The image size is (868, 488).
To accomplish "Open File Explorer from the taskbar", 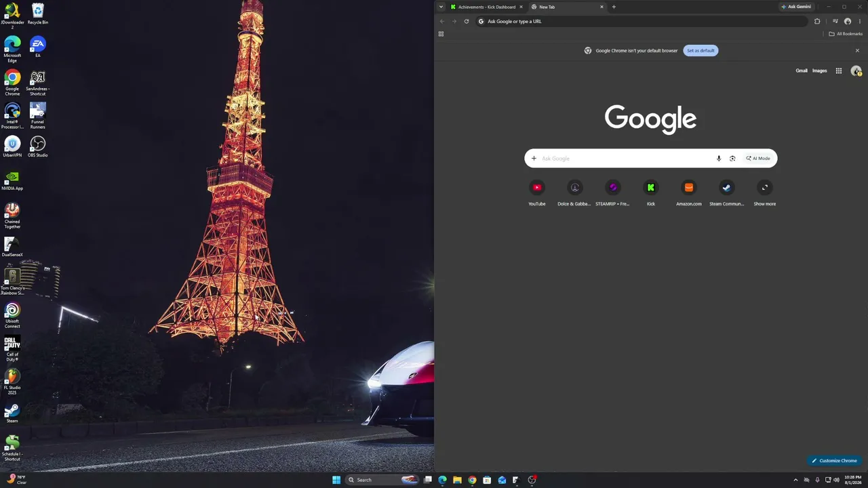I will click(458, 480).
